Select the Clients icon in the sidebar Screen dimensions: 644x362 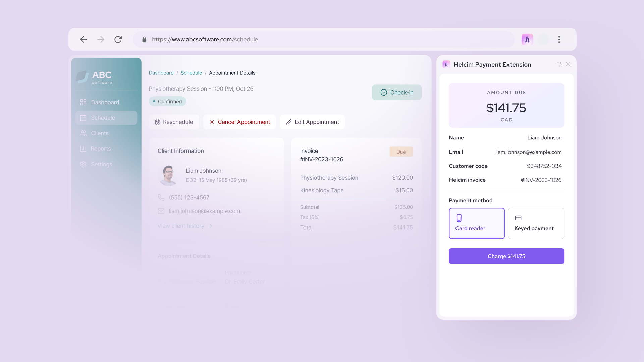pos(83,133)
